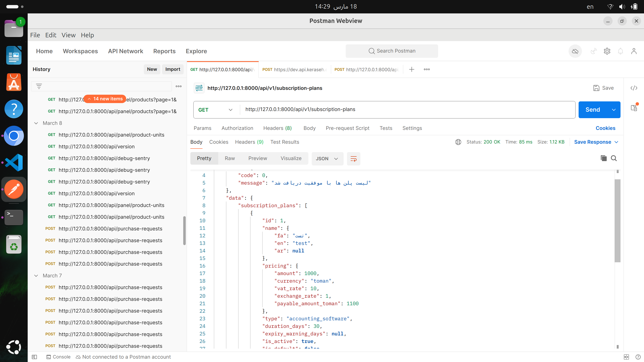Viewport: 644px width, 362px height.
Task: Add a new request tab
Action: click(x=412, y=70)
